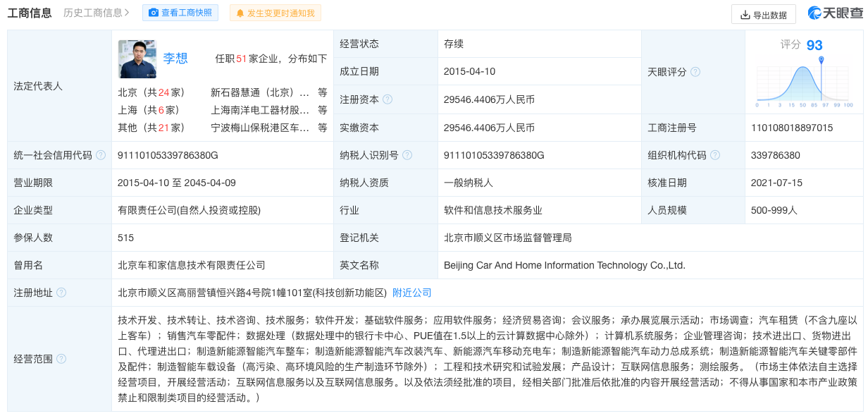Open help icon next to 注册资本
Image resolution: width=868 pixels, height=416 pixels.
click(x=387, y=99)
